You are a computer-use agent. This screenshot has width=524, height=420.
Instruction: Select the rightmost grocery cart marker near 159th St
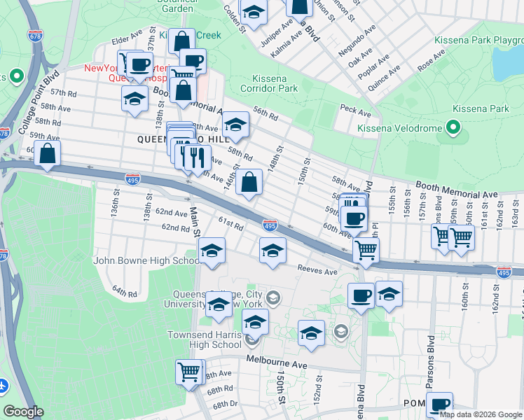pos(461,239)
